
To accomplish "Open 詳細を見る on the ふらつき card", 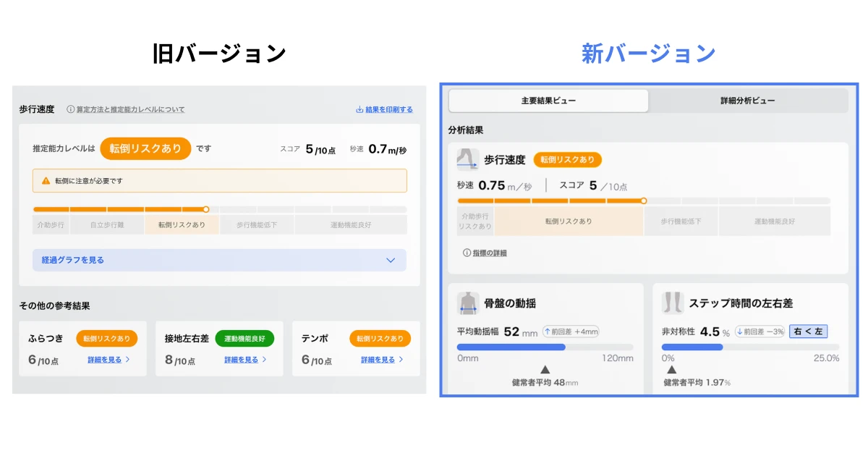I will (x=109, y=360).
